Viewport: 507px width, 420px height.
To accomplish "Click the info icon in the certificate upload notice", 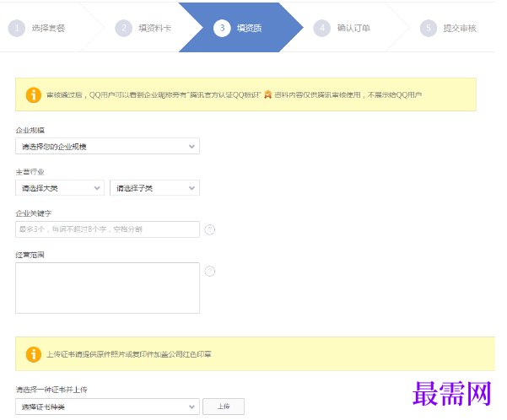I will [x=33, y=354].
